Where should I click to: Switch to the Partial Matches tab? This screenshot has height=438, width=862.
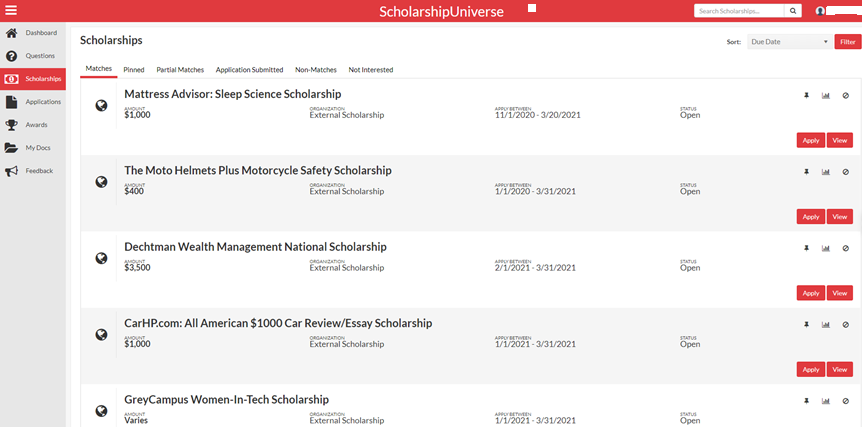[x=180, y=70]
